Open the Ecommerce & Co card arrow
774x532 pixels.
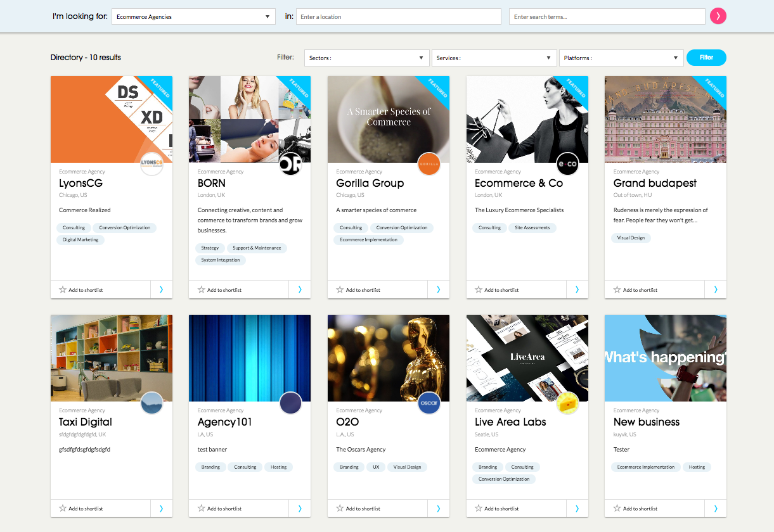577,289
